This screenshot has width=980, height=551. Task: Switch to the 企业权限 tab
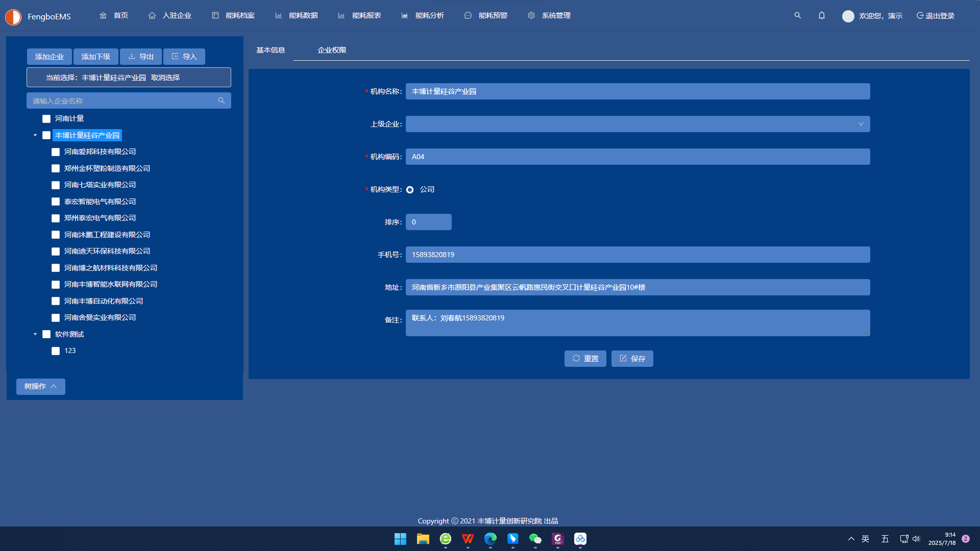(x=332, y=50)
